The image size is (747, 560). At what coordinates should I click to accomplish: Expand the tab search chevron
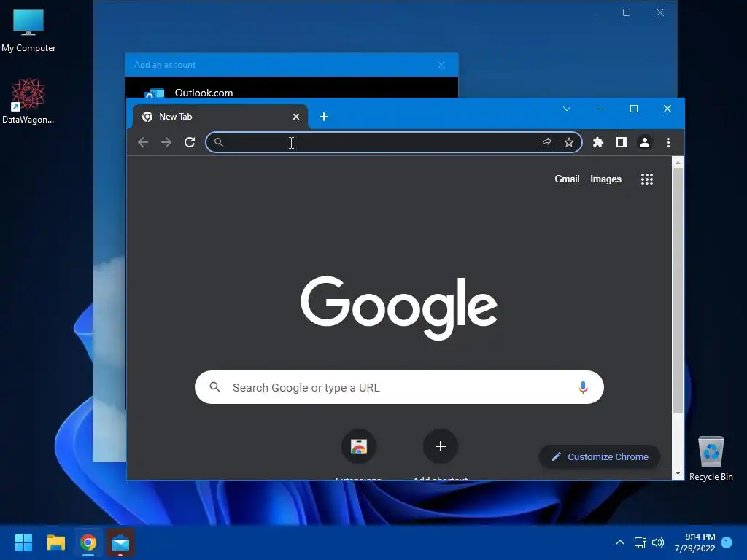click(566, 109)
